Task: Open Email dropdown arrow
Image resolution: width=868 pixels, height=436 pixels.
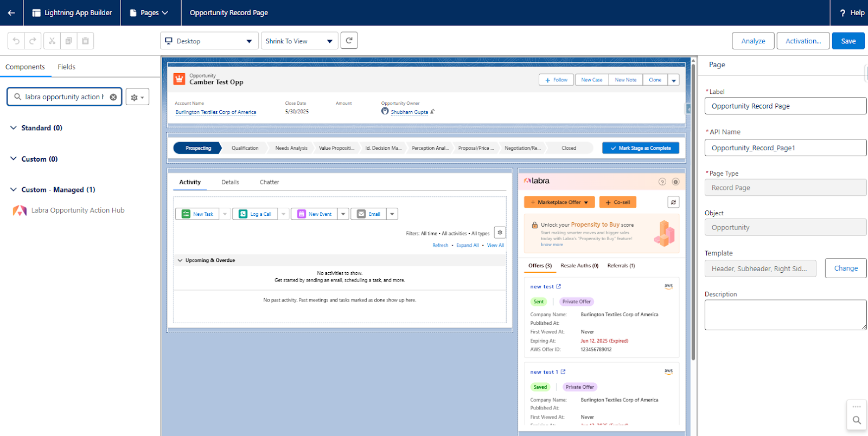Action: 392,214
